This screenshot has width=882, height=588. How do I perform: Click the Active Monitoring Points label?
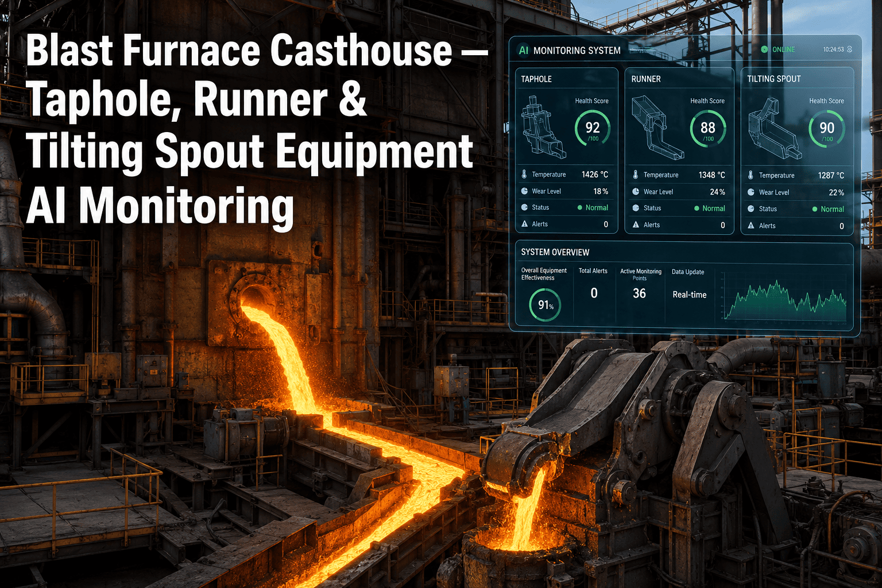[641, 274]
